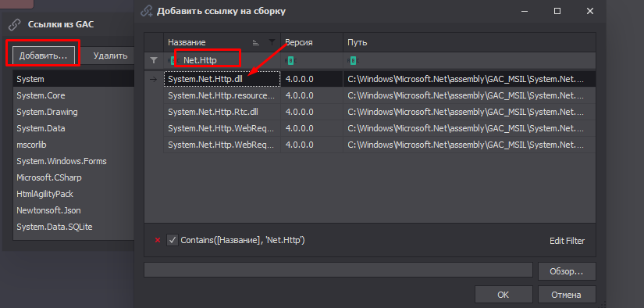Select System.Windows.Forms reference
Viewport: 644px width, 308px height.
[x=73, y=161]
